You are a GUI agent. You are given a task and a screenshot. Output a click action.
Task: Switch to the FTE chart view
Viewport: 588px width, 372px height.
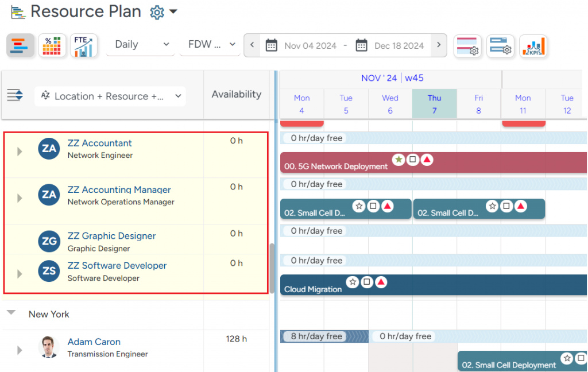[84, 45]
